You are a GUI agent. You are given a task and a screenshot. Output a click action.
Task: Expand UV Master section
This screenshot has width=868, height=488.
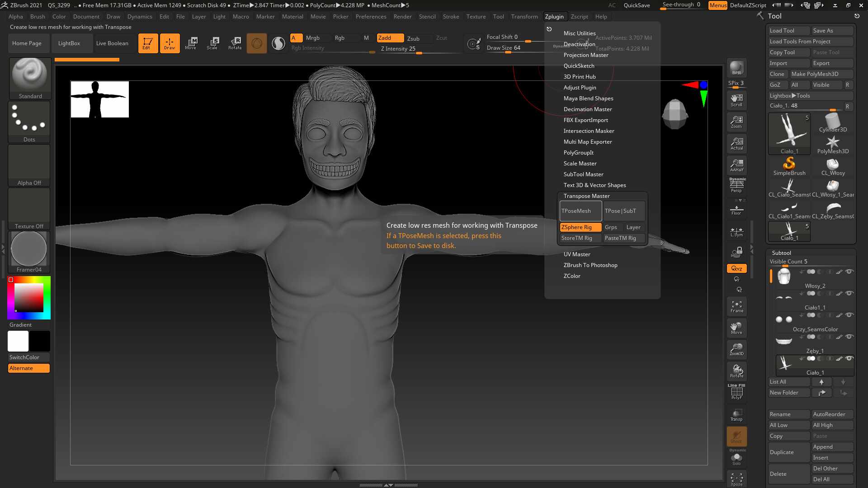[x=577, y=254]
